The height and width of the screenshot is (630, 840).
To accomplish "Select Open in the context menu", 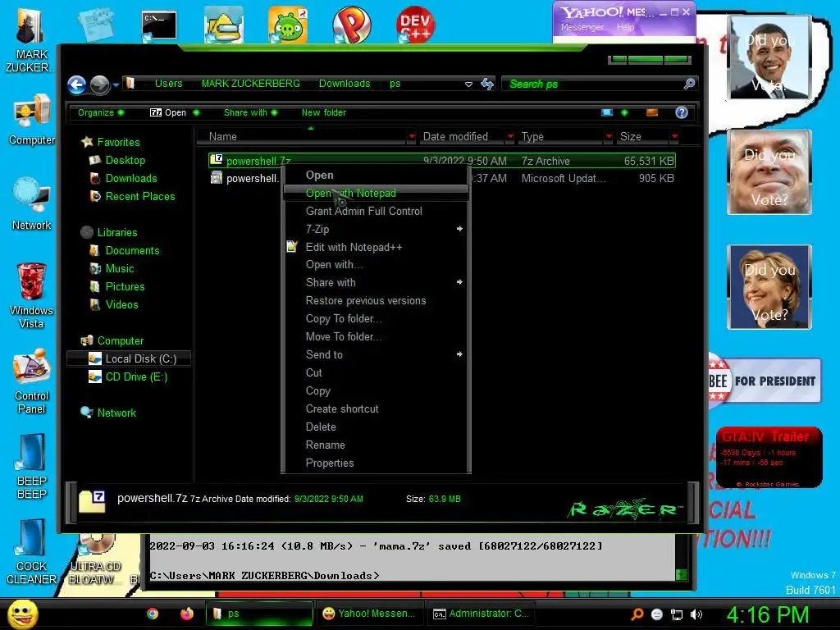I will click(376, 176).
